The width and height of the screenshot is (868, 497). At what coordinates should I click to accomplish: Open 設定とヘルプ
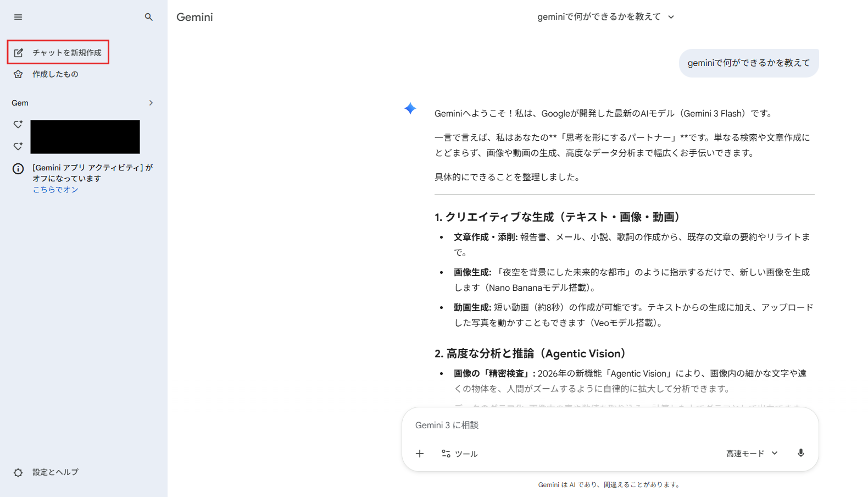pyautogui.click(x=55, y=472)
